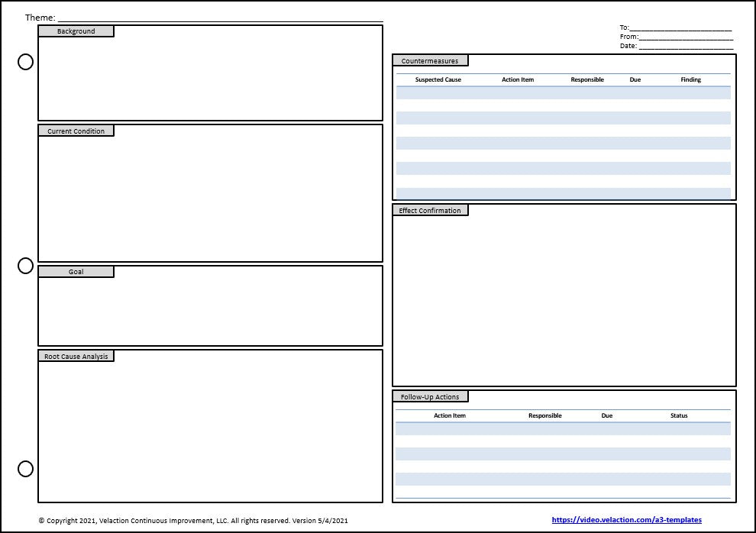Select the Goal section label
This screenshot has height=533, width=756.
(x=76, y=272)
